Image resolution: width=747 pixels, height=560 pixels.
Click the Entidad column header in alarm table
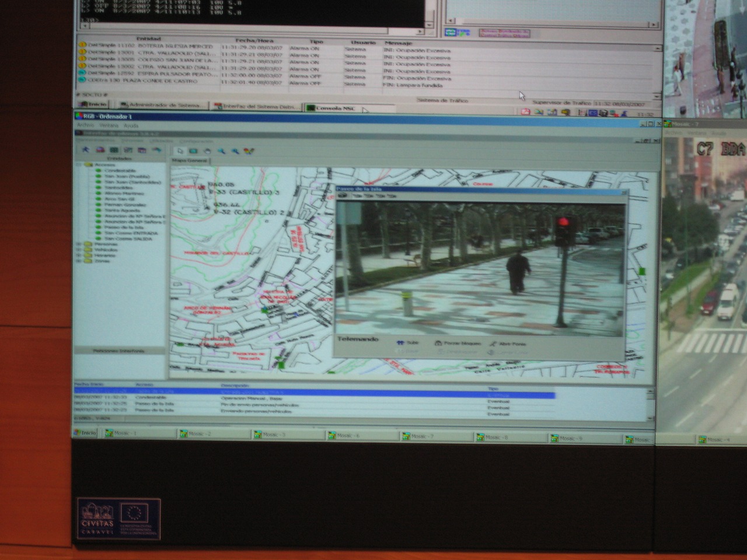pos(148,39)
